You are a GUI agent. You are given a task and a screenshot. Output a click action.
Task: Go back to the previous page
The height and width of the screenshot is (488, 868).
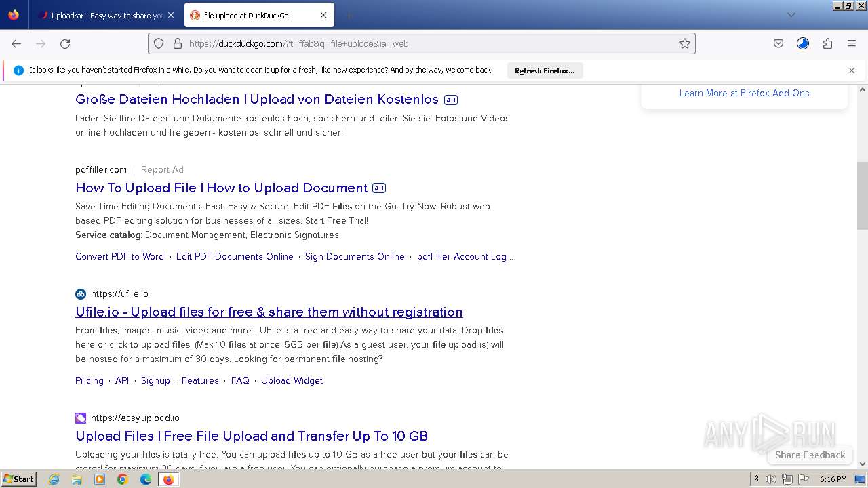pyautogui.click(x=16, y=43)
